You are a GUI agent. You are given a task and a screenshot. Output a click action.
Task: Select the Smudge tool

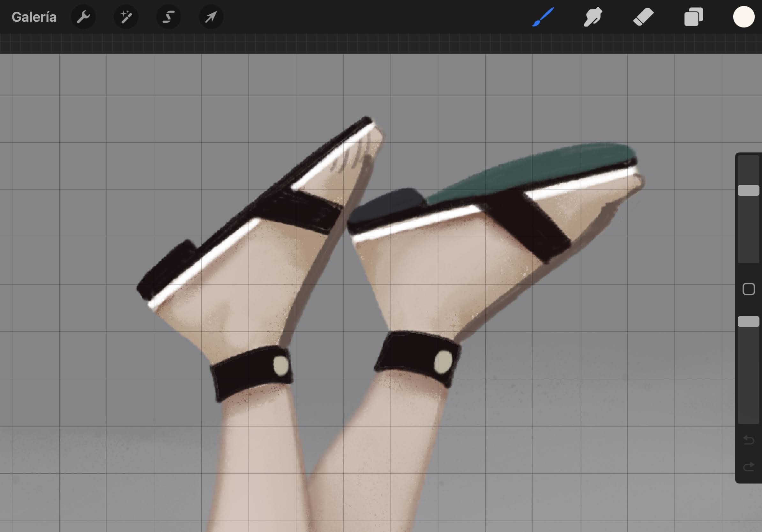point(593,17)
